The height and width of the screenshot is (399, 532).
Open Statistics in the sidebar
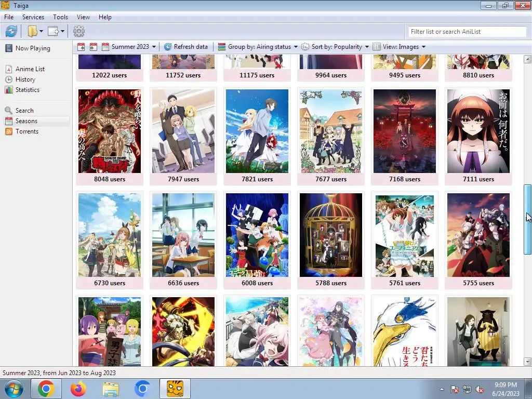[x=27, y=90]
